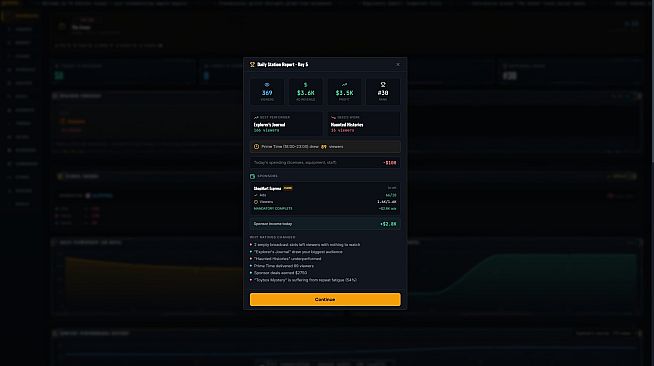Click the sponsor name in the Sponsors card

267,188
